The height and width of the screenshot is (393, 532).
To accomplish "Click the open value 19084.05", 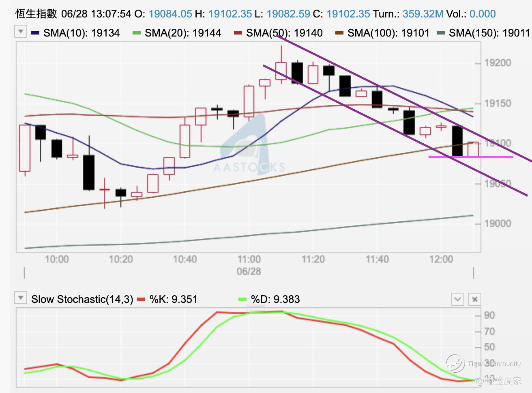I will (170, 14).
